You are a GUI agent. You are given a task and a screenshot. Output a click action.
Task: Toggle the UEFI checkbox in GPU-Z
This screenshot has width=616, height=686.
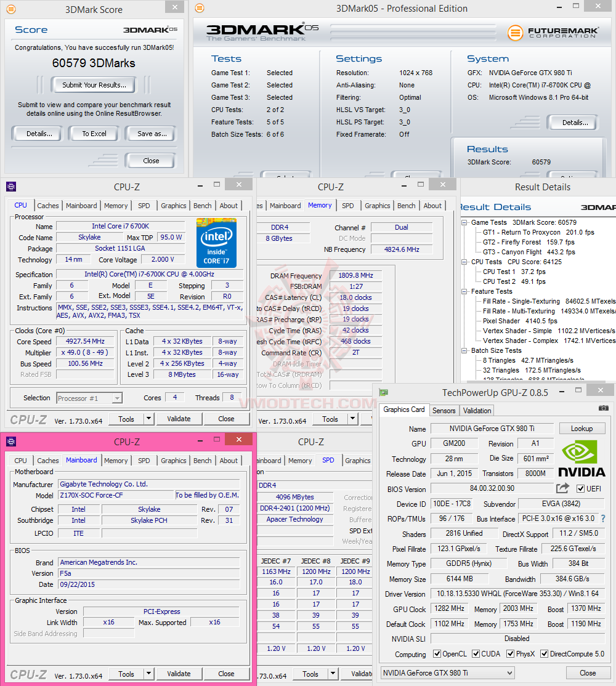[580, 489]
